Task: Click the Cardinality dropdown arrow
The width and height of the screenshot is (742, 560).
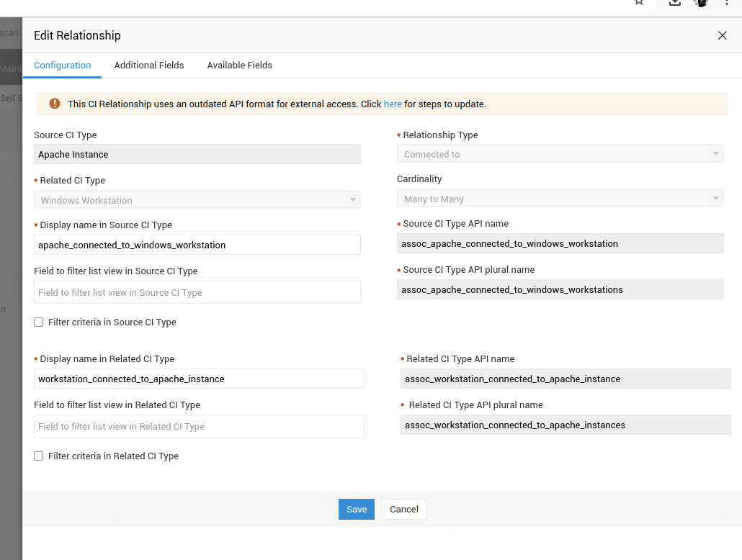Action: 715,198
